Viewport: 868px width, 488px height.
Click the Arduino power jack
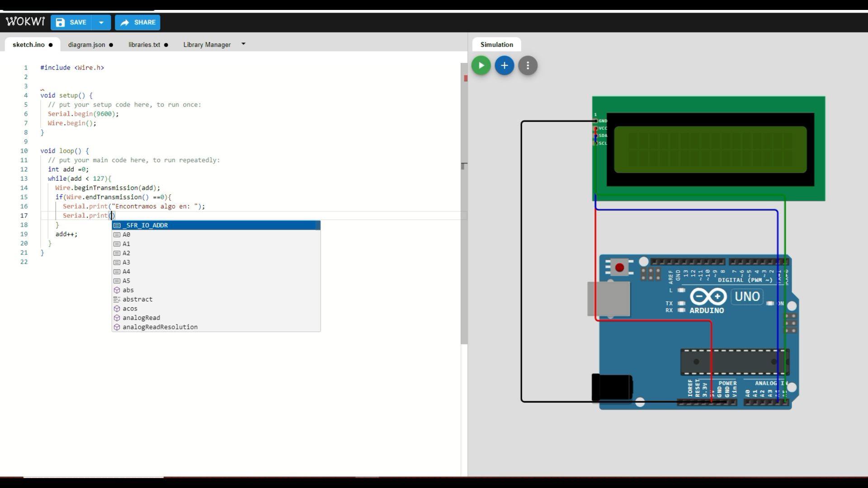(612, 387)
